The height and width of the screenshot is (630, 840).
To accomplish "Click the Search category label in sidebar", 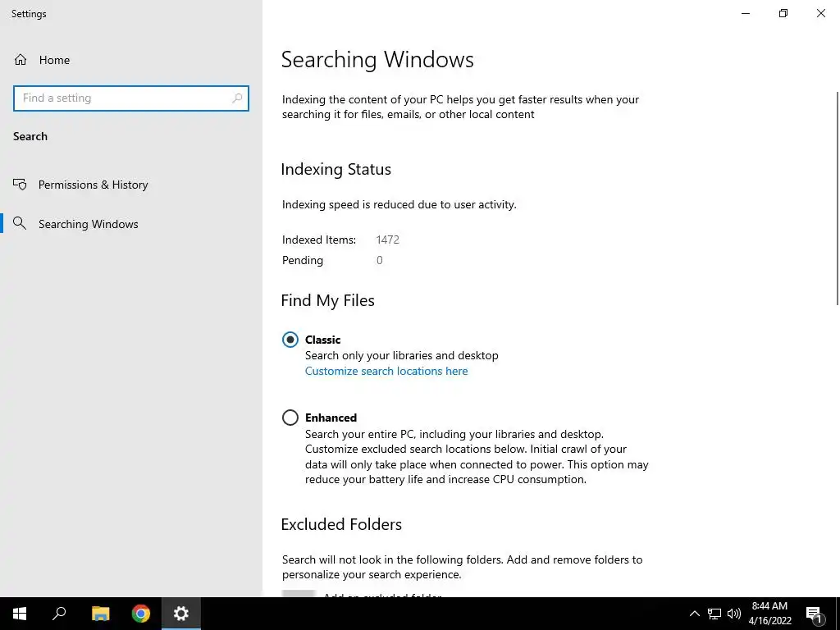I will click(x=30, y=137).
